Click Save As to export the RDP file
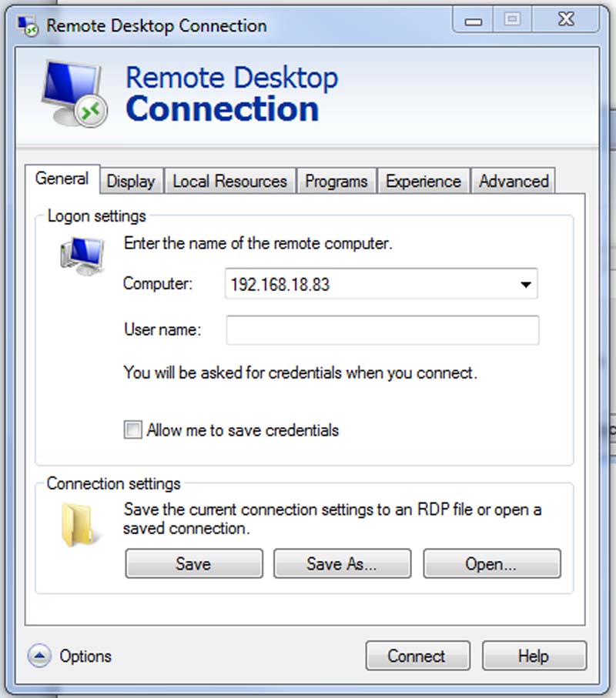This screenshot has height=698, width=616. point(342,563)
